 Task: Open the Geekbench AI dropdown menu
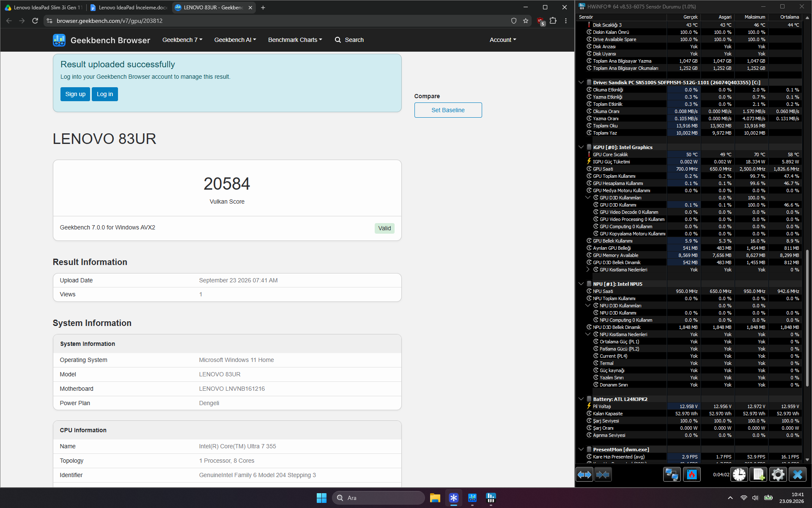235,40
